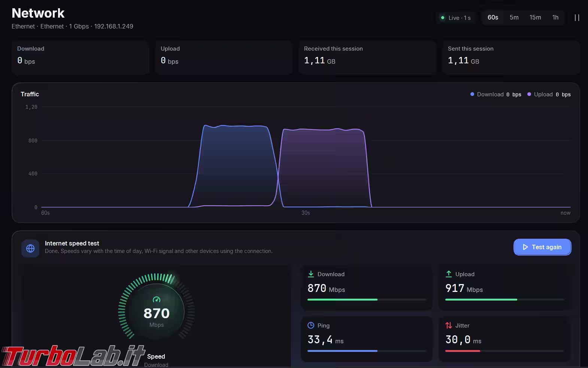The width and height of the screenshot is (588, 368).
Task: Click the Traffic chart title
Action: tap(30, 94)
